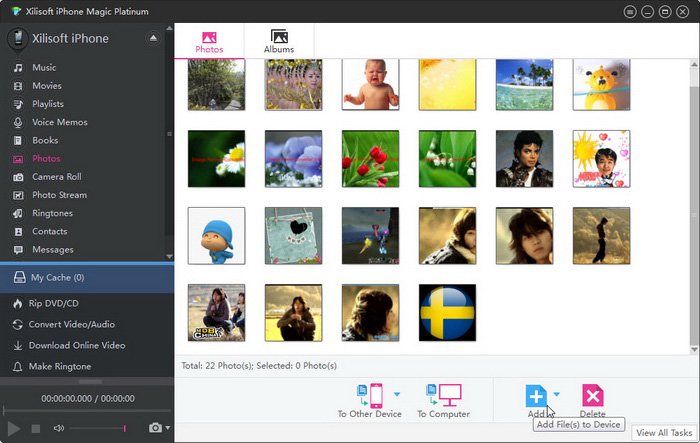Select the crying baby photo thumbnail

pyautogui.click(x=370, y=82)
